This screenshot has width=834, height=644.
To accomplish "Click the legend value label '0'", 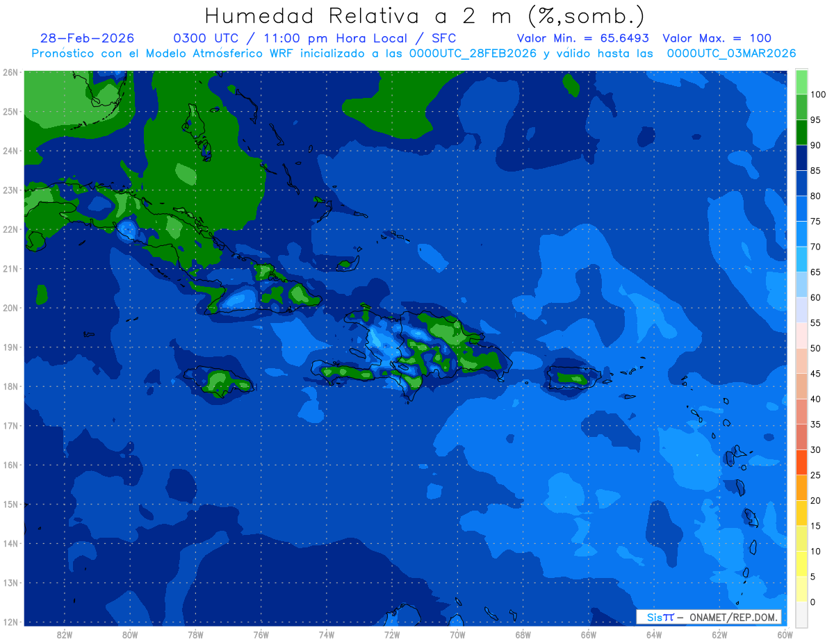I will 812,602.
